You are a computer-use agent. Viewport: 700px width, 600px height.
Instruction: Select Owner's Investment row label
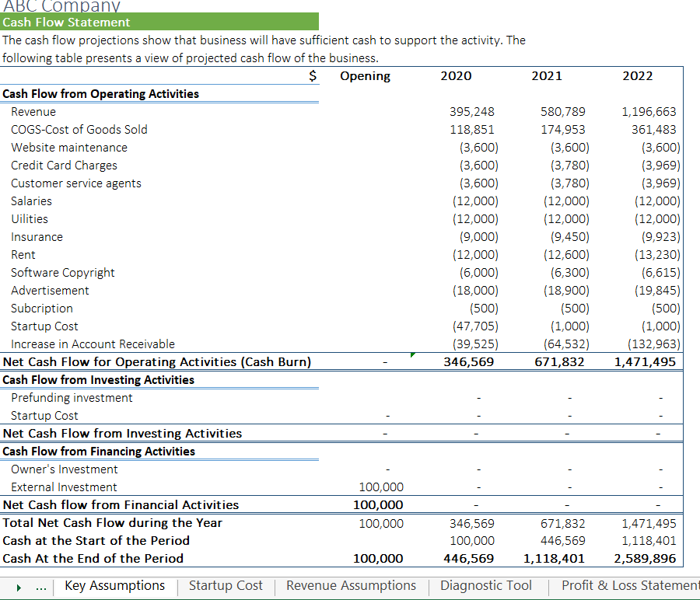pos(65,469)
